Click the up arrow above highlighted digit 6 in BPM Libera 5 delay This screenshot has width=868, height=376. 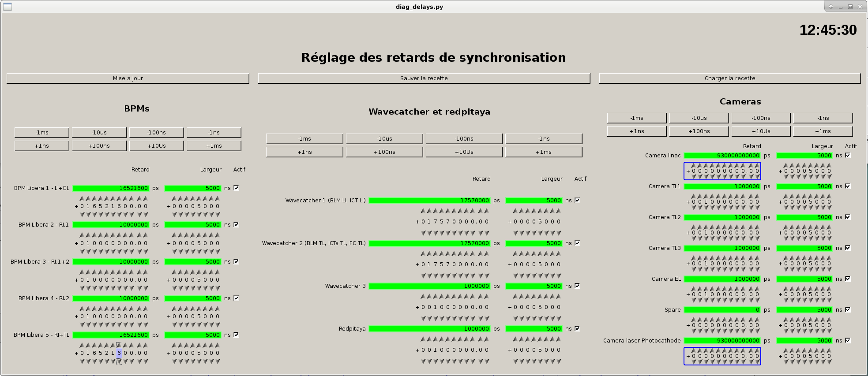coord(119,345)
